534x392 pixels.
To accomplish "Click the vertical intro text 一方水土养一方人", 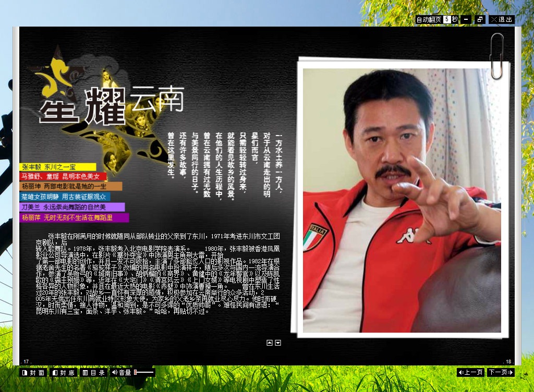I will point(278,163).
